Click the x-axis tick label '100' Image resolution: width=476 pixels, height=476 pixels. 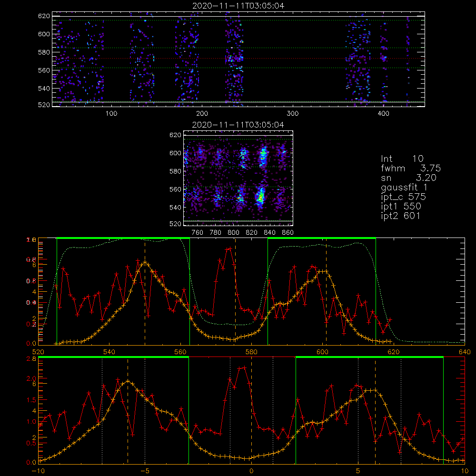coord(111,114)
